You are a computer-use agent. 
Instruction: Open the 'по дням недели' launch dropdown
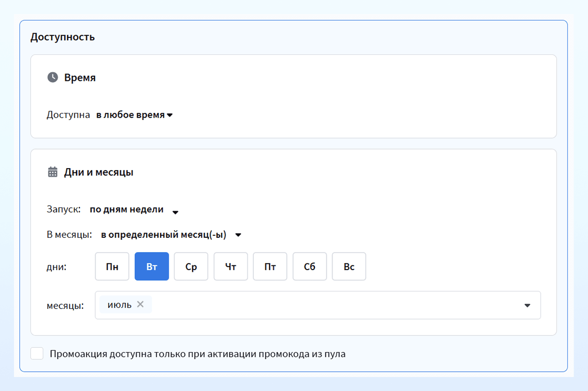point(134,210)
